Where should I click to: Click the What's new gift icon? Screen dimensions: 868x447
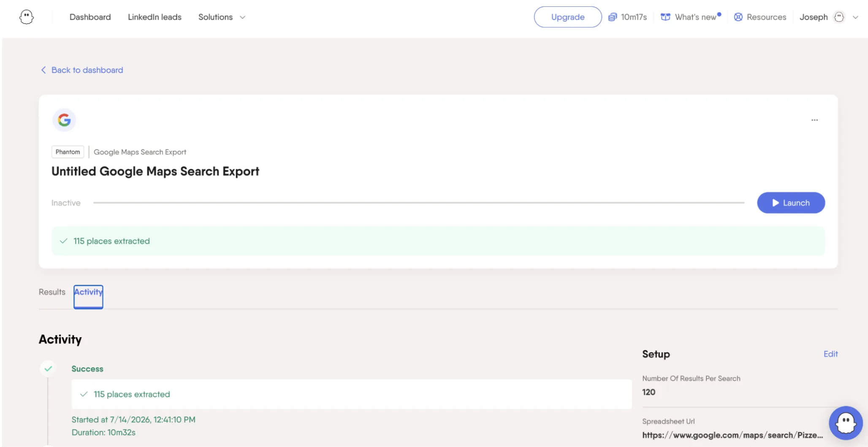click(665, 17)
